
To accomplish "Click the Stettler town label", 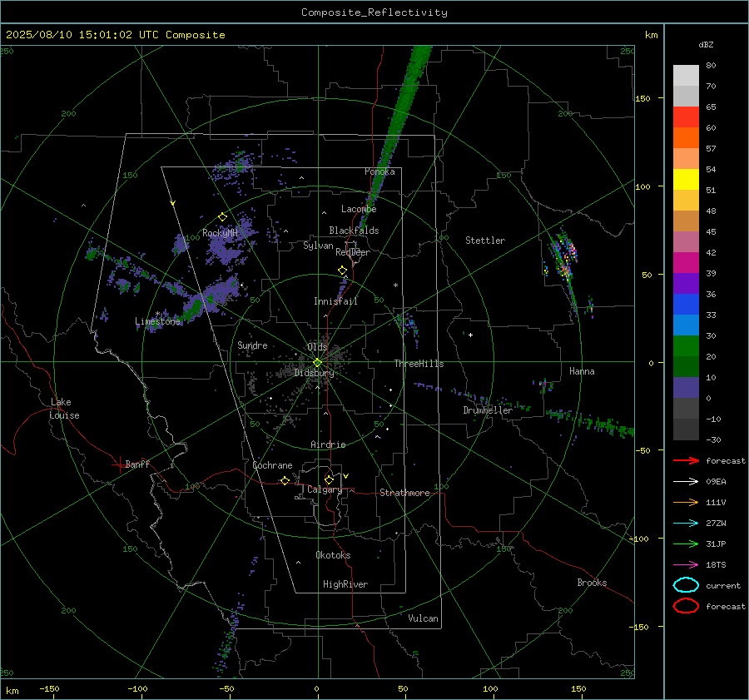I will tap(485, 241).
